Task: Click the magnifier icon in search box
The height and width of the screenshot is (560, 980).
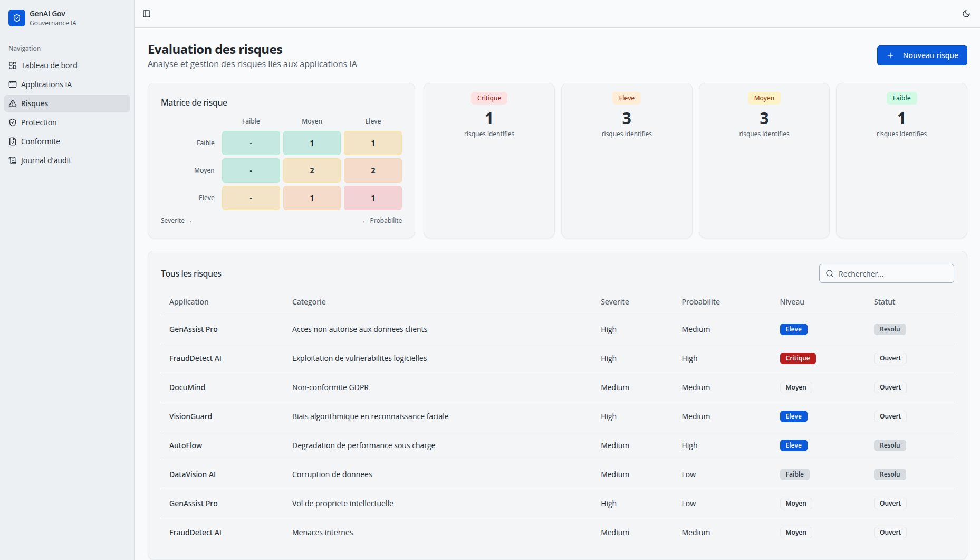Action: tap(830, 273)
